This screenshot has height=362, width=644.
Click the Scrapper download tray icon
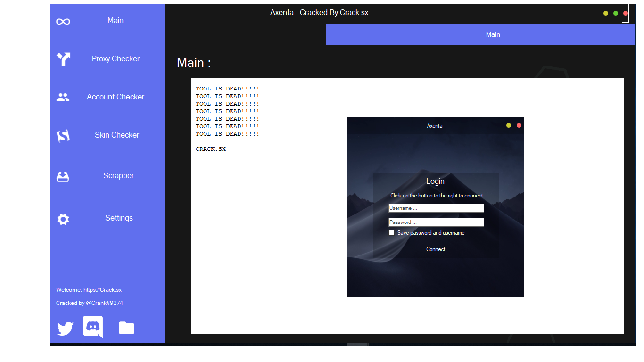point(63,177)
